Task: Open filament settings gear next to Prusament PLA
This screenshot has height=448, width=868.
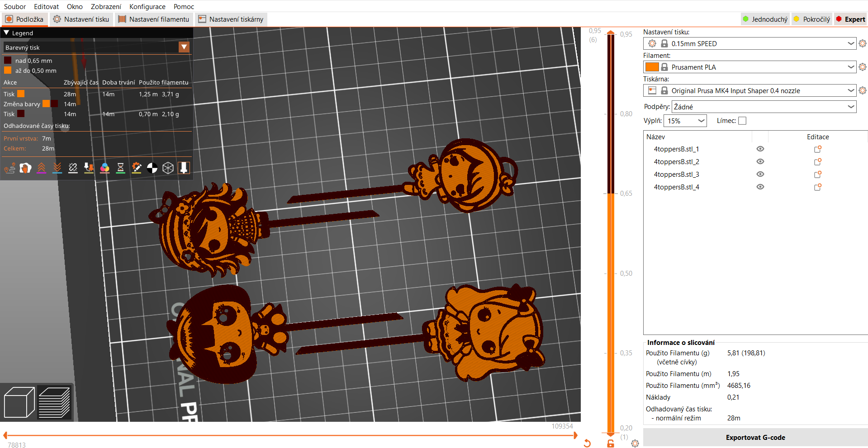Action: coord(863,67)
